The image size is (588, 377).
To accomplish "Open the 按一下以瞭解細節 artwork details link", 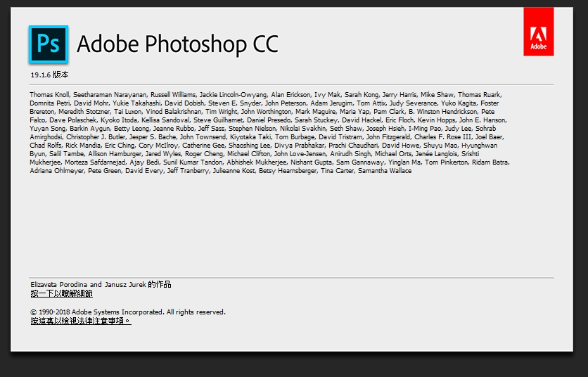I will pos(61,294).
